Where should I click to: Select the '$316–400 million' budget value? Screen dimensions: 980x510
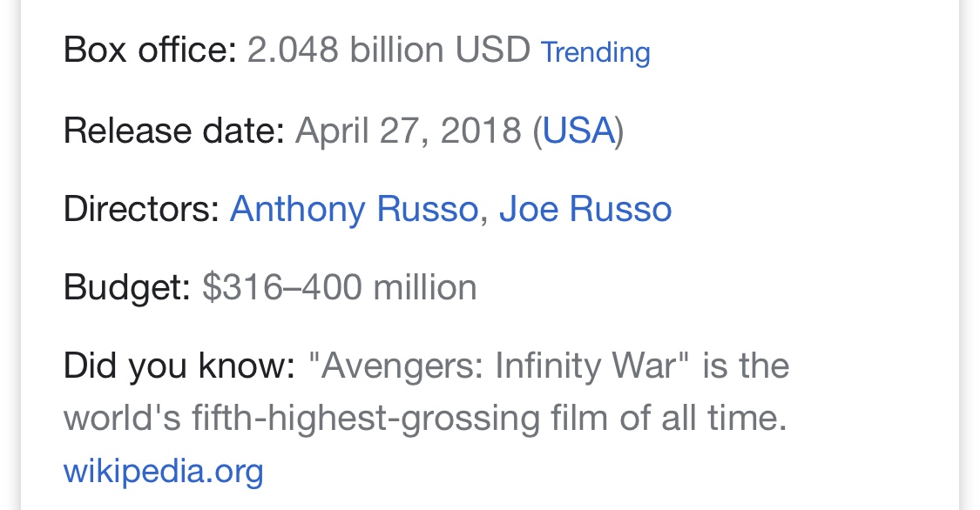pyautogui.click(x=340, y=288)
